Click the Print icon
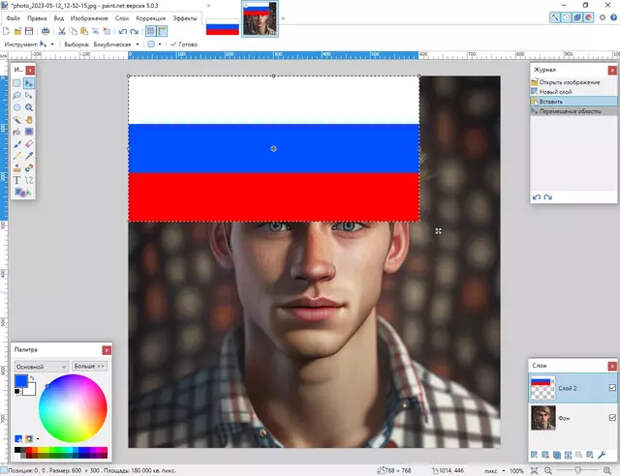Image resolution: width=620 pixels, height=476 pixels. click(x=45, y=31)
